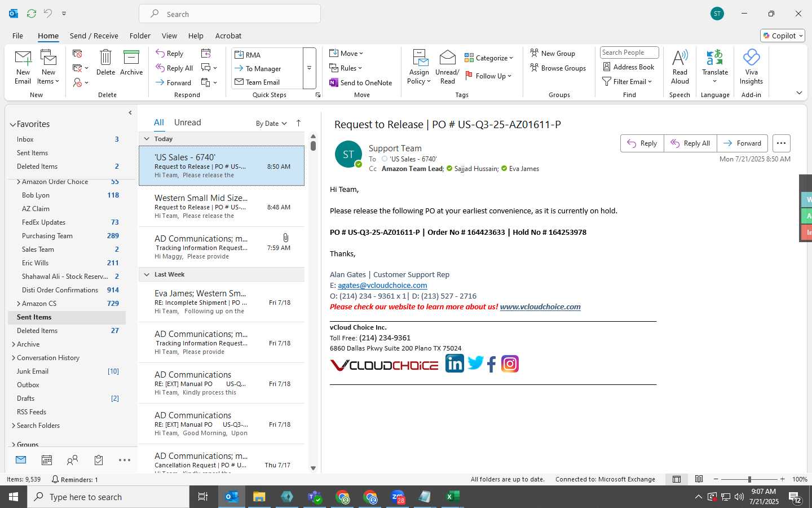Viewport: 812px width, 508px height.
Task: Open the File menu
Action: point(17,36)
